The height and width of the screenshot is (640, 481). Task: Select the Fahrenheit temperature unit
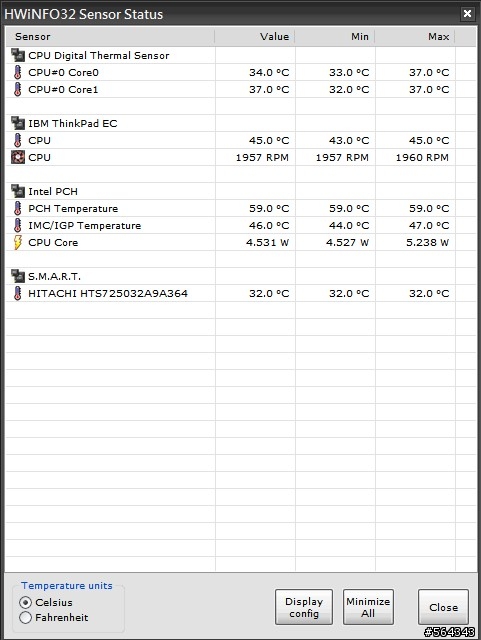25,618
